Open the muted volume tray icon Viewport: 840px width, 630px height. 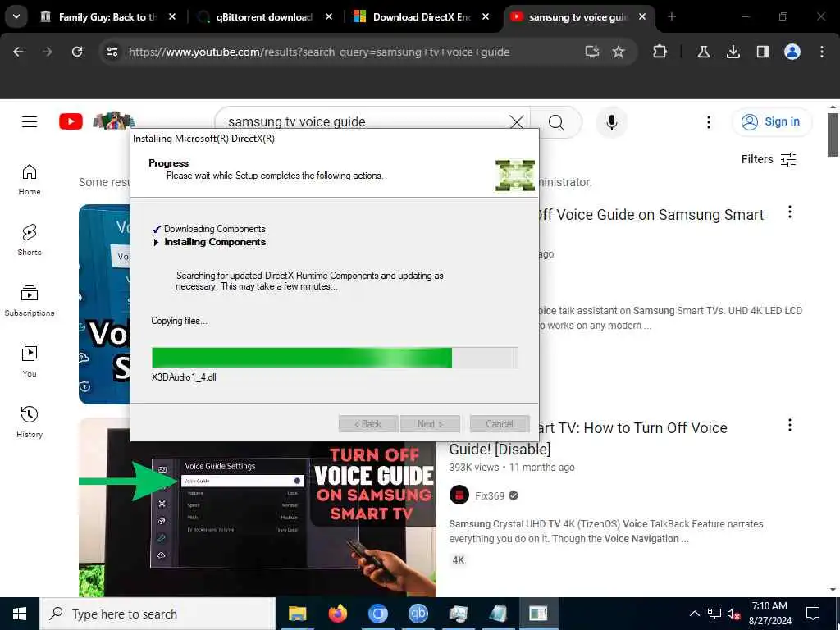pos(734,614)
